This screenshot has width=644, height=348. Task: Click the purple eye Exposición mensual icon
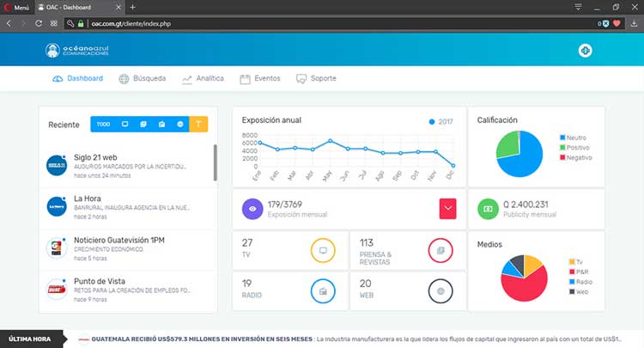pyautogui.click(x=252, y=208)
